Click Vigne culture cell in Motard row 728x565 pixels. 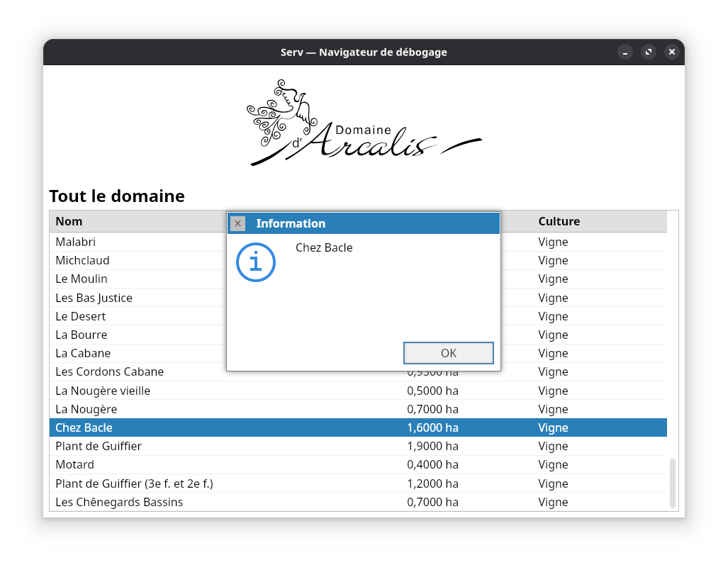pyautogui.click(x=553, y=465)
